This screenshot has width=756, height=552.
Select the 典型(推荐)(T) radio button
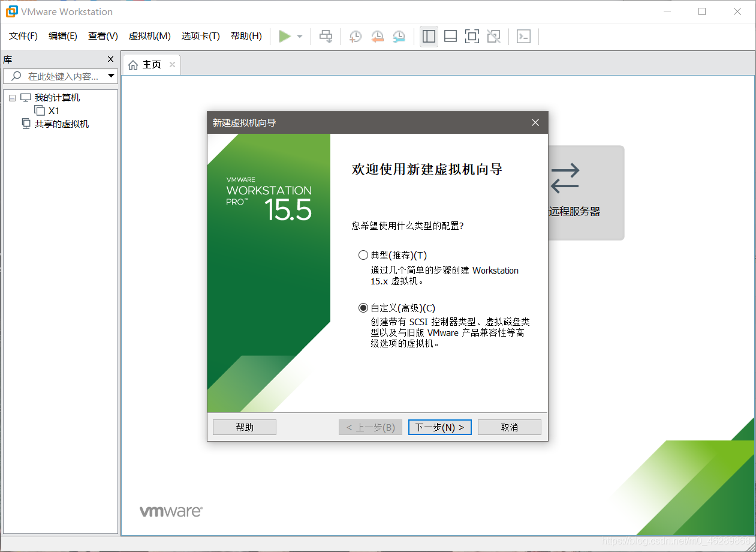click(363, 255)
